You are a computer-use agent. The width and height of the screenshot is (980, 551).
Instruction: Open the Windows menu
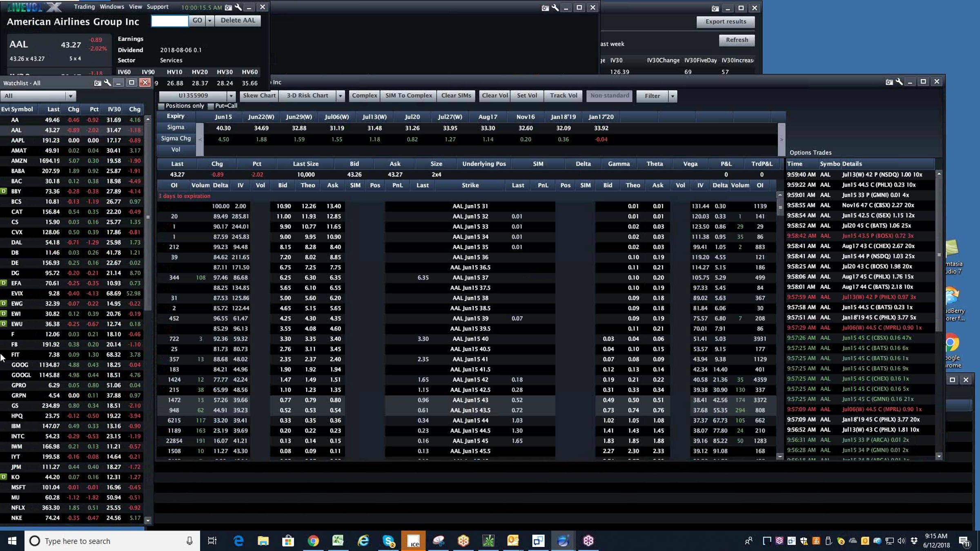point(112,7)
